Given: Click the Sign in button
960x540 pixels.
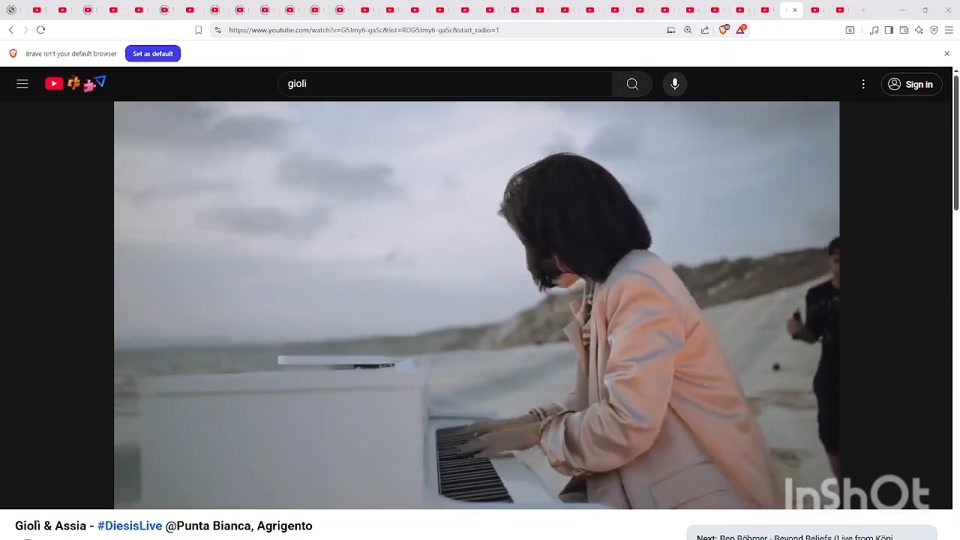Looking at the screenshot, I should coord(910,84).
